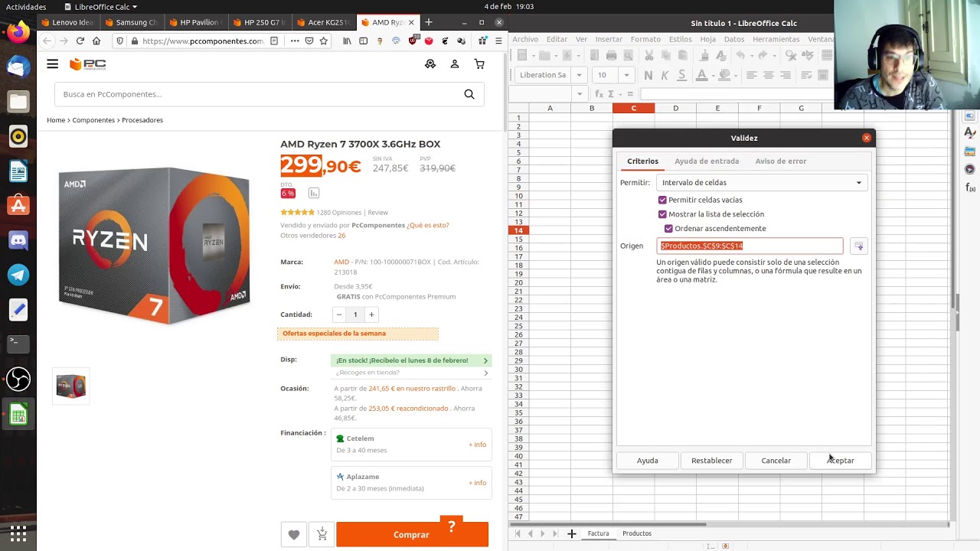The height and width of the screenshot is (551, 980).
Task: Apply bold with the N icon in Calc
Action: coord(648,75)
